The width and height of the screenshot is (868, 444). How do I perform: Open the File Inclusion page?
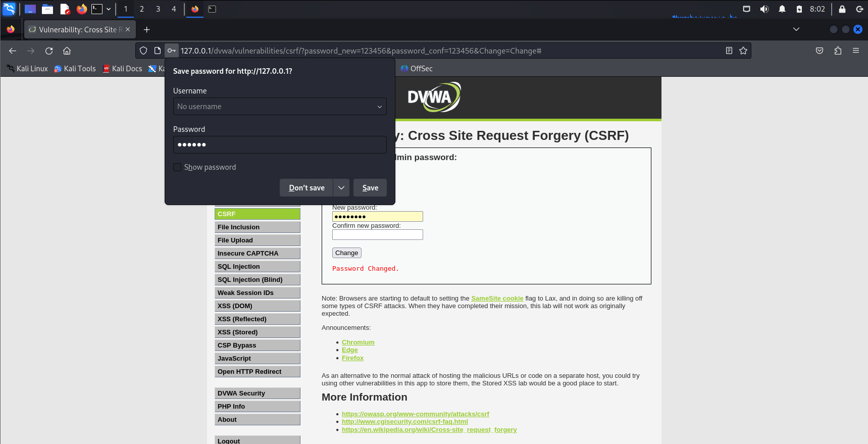click(258, 227)
